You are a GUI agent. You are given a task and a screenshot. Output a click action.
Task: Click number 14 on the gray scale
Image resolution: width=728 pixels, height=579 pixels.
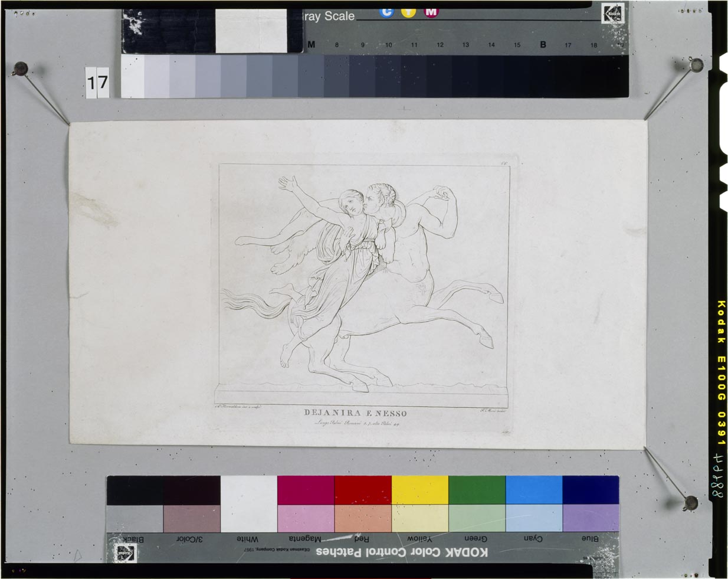click(491, 45)
